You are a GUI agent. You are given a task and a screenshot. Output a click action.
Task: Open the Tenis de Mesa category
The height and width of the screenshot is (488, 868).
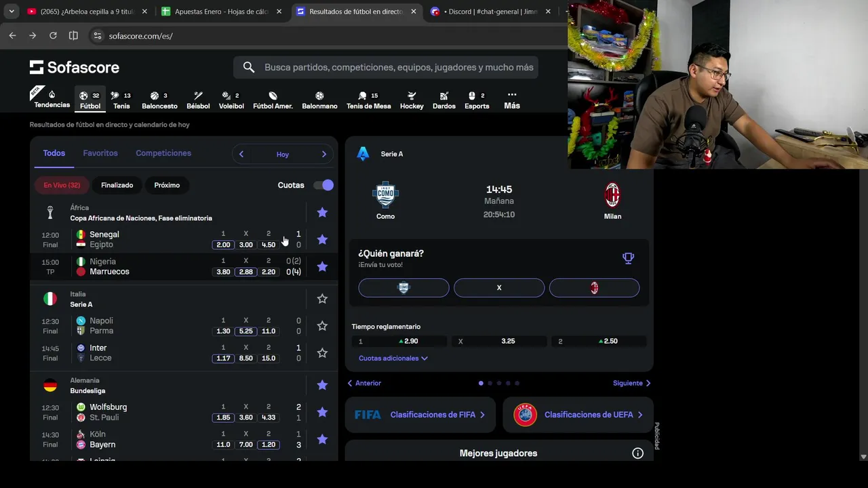point(368,100)
